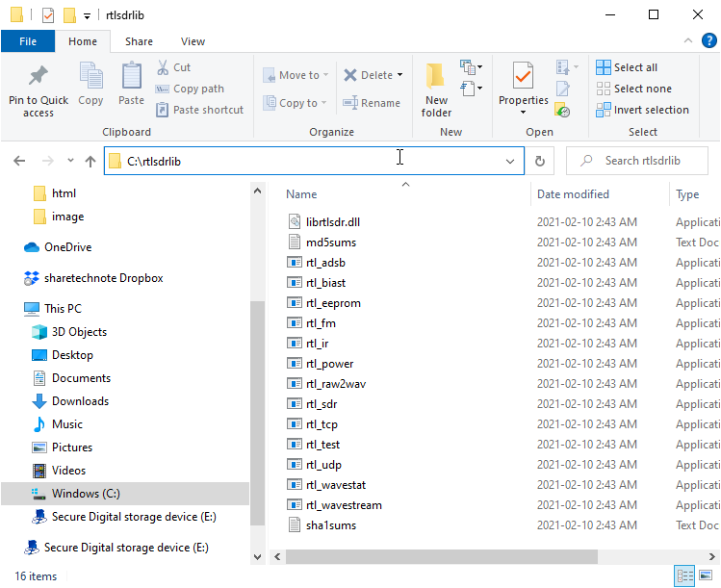721x588 pixels.
Task: Switch to Large icons view layout
Action: click(706, 575)
